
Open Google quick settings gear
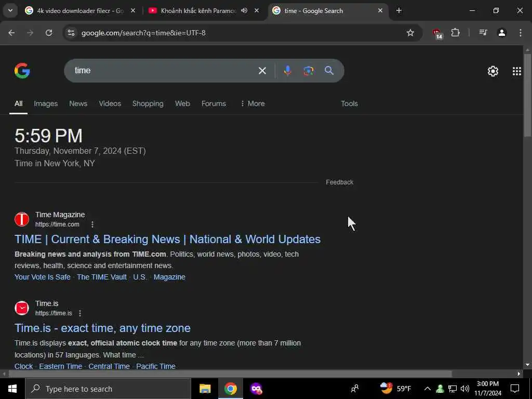coord(493,71)
